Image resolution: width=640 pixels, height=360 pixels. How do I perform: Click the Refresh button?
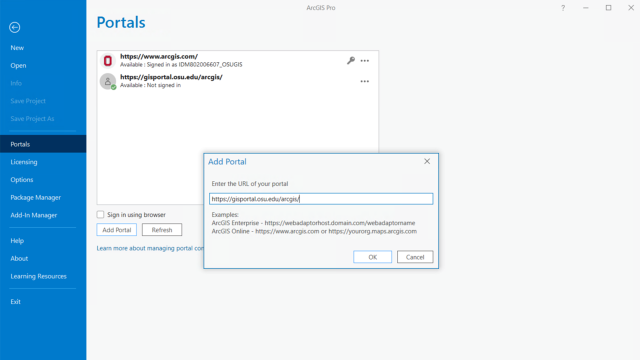[x=162, y=230]
